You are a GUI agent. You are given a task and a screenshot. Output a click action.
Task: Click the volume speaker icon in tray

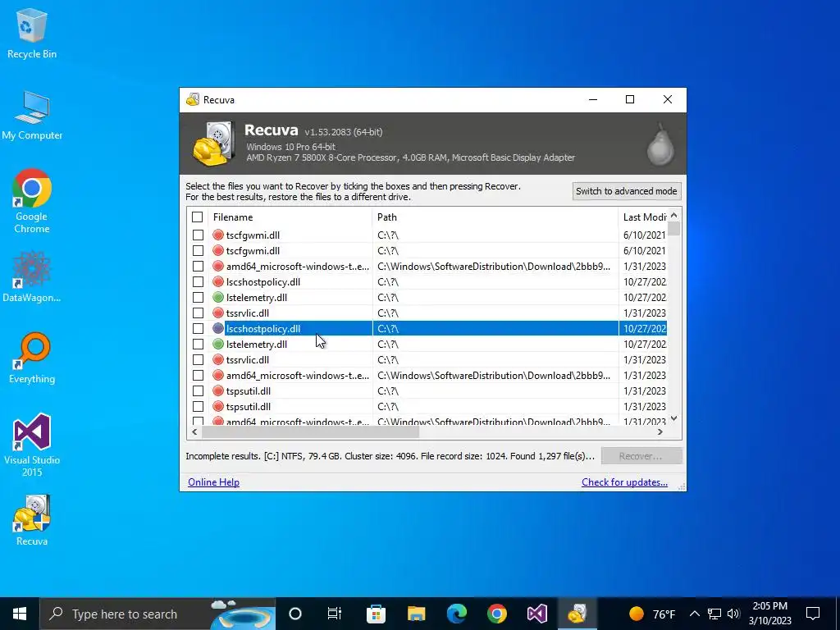[x=733, y=614]
